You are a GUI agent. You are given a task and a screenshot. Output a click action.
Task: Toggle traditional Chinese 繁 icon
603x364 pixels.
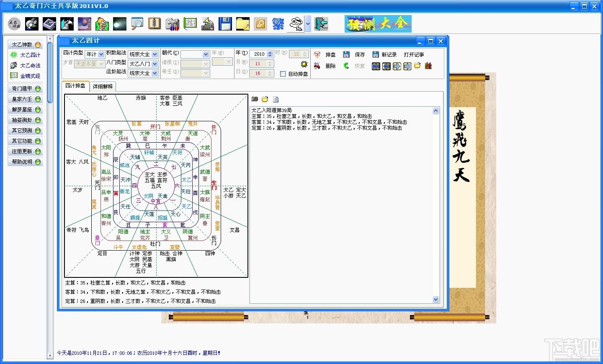click(278, 24)
